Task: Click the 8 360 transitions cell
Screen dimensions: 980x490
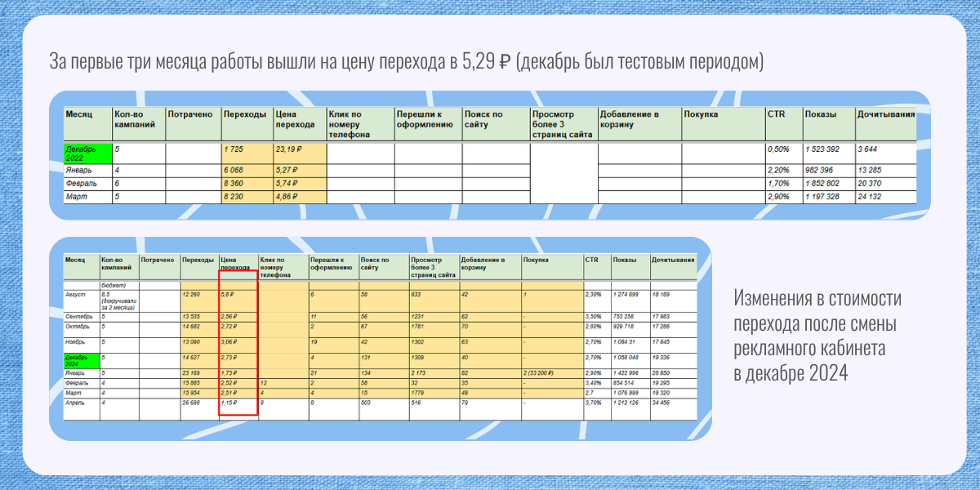Action: coord(247,185)
